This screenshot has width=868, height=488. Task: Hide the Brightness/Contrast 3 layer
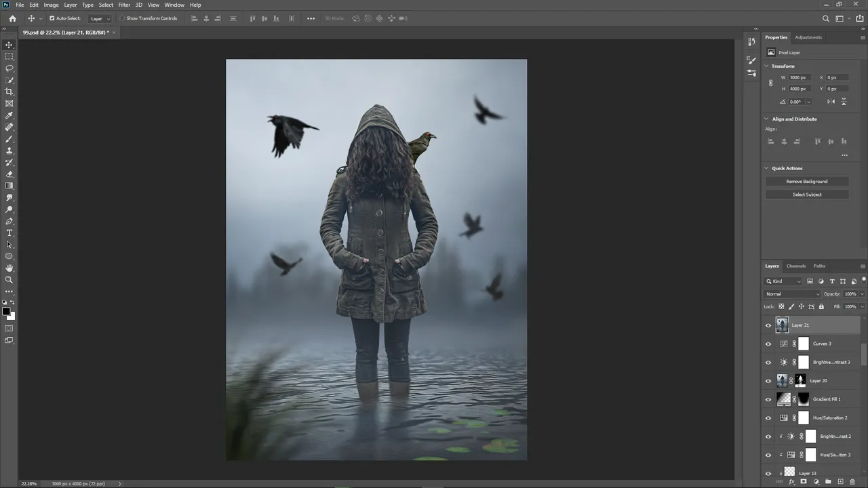click(x=768, y=362)
